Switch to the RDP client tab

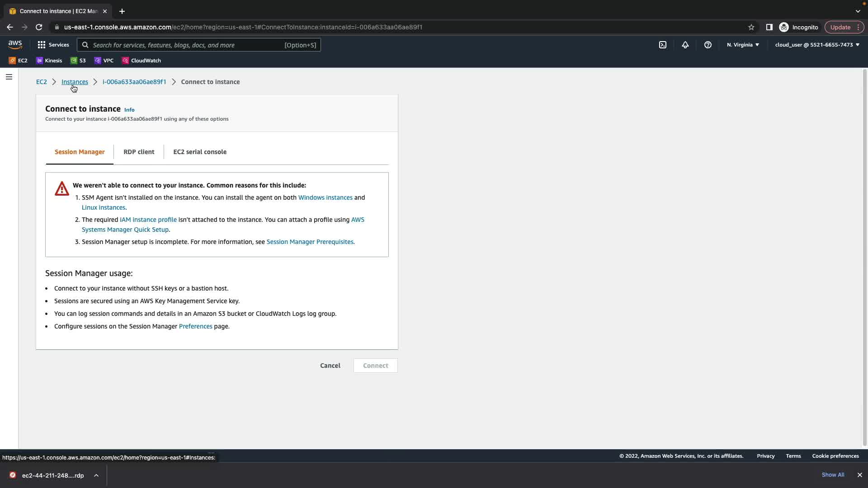click(x=139, y=152)
